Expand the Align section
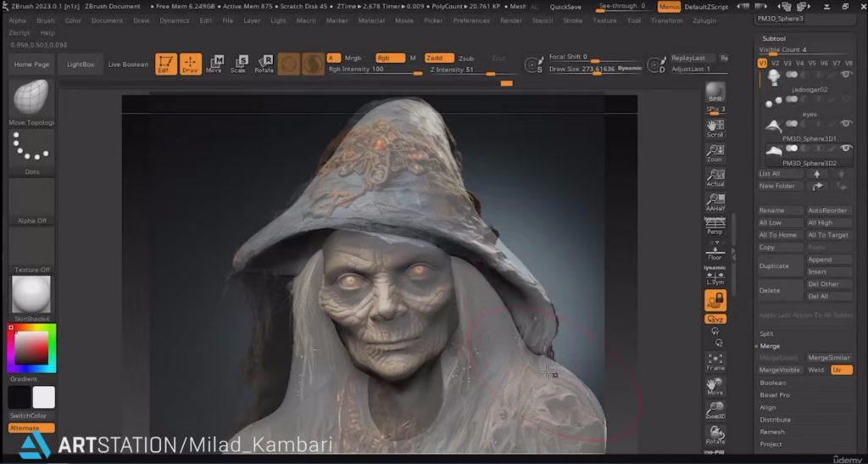 pos(768,407)
